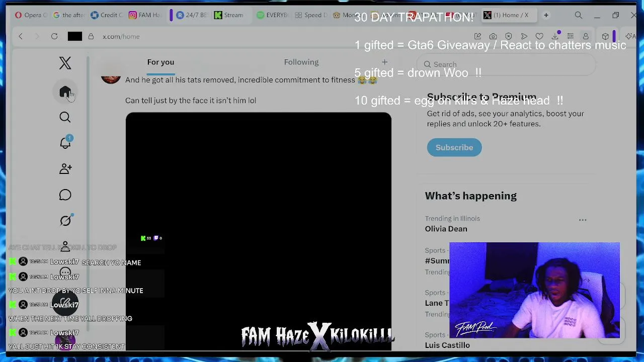This screenshot has width=644, height=362.
Task: Click the x.com/home address bar
Action: [121, 36]
